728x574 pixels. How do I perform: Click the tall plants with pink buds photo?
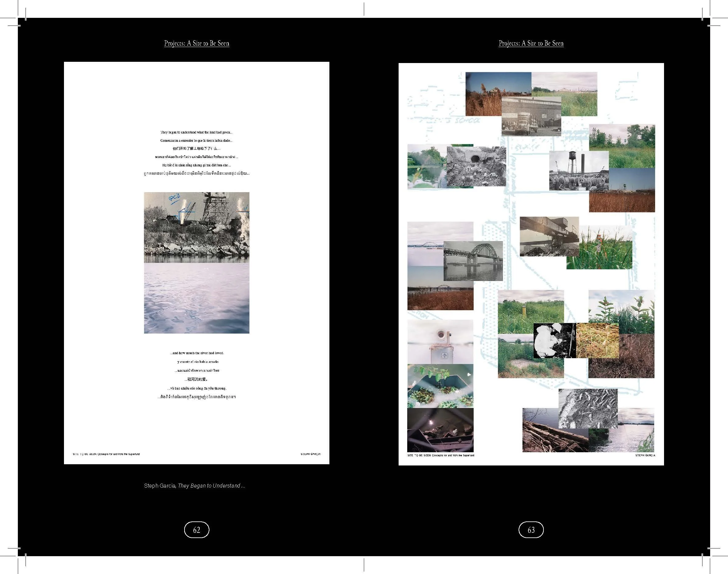pyautogui.click(x=622, y=312)
